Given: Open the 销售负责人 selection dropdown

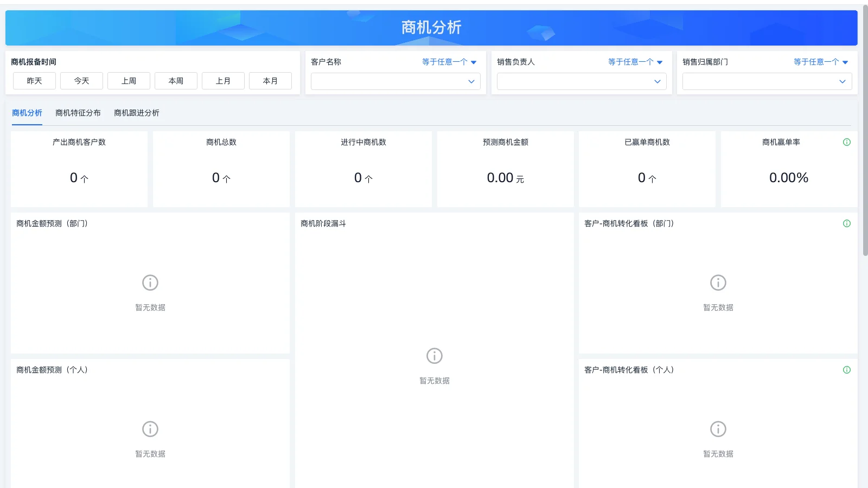Looking at the screenshot, I should click(x=581, y=81).
